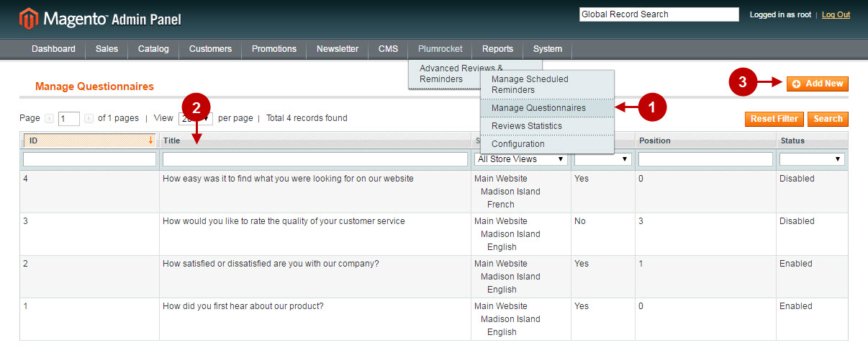Go to next page arrow icon
Viewport: 868px width, 348px height.
89,118
